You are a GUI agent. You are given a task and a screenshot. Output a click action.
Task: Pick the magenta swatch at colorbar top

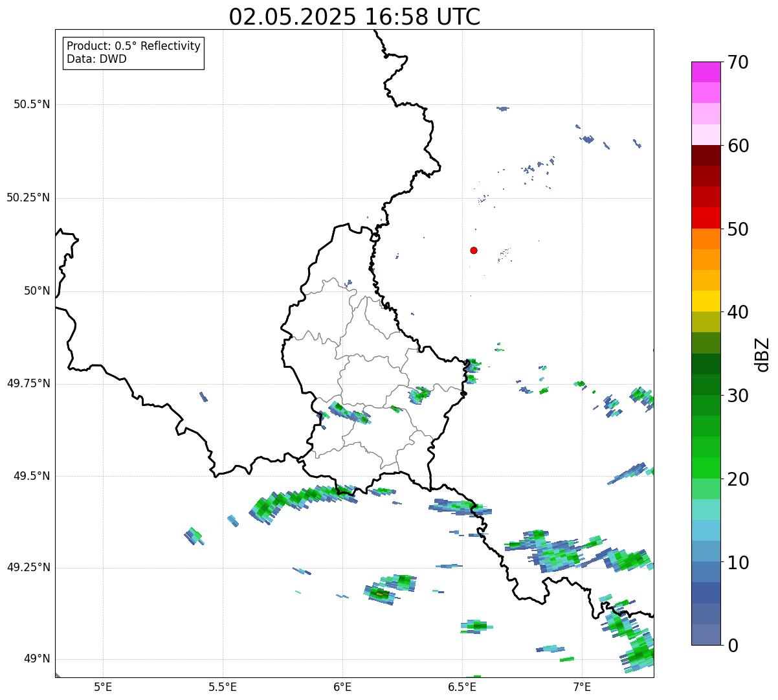pos(706,72)
